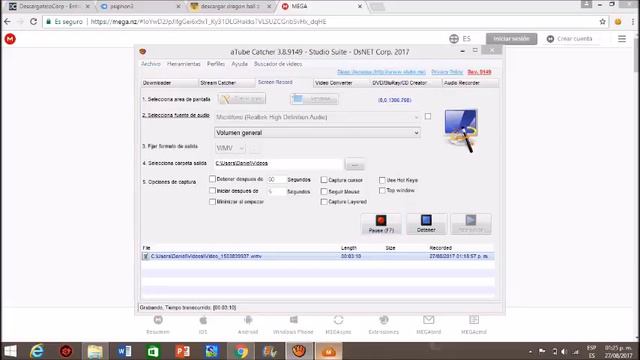640x360 pixels.
Task: Click the Windows Phone icon on MEGA page
Action: coord(293,320)
